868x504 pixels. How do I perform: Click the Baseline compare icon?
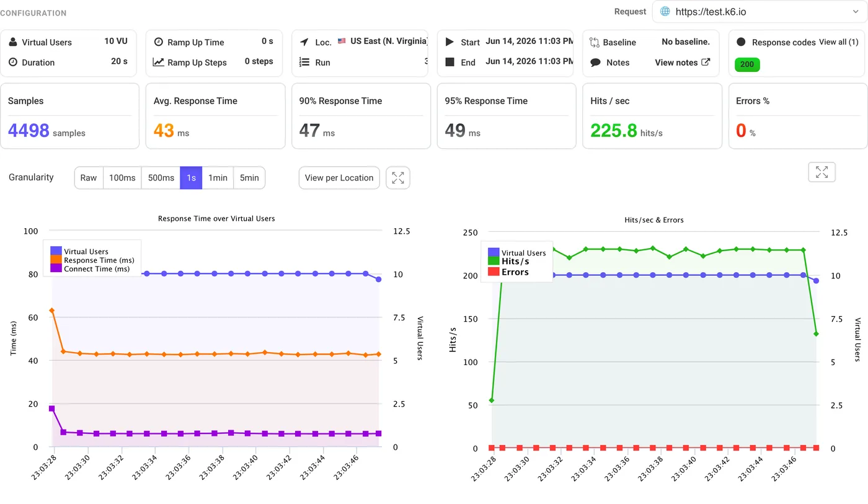(595, 42)
